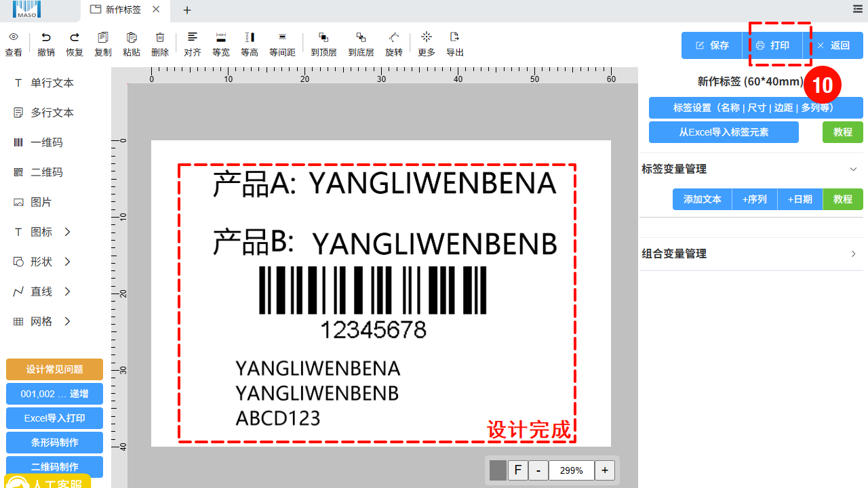Insert a 图片 image element
Screen dimensions: 868x488
[34, 202]
